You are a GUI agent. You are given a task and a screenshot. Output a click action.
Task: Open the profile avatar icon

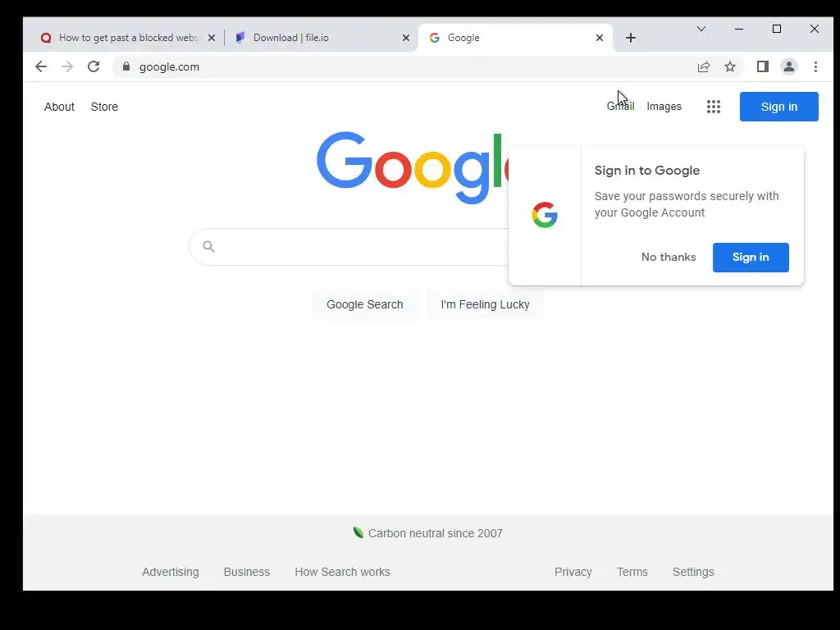coord(788,67)
